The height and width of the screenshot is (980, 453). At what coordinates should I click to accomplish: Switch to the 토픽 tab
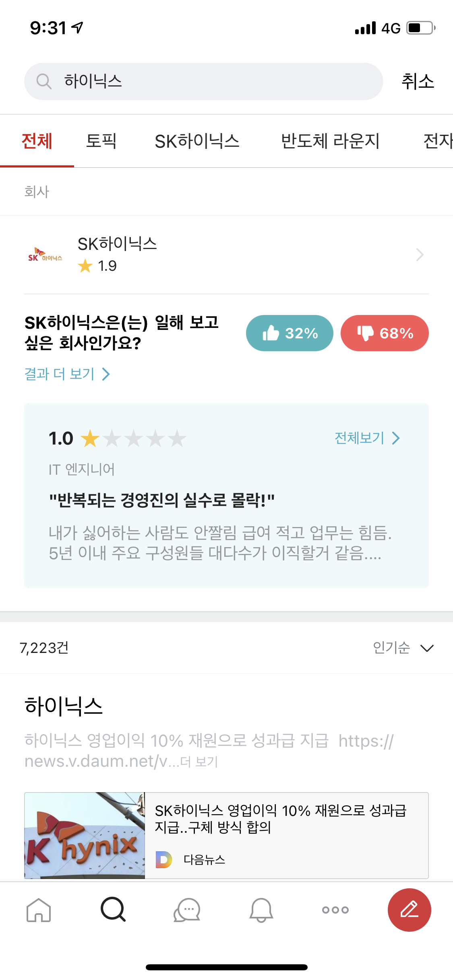click(101, 141)
